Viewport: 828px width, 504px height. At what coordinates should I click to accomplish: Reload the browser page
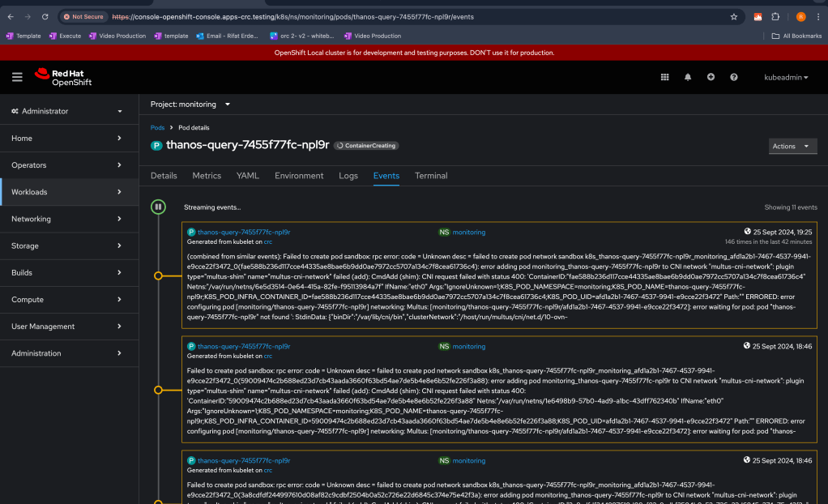[x=45, y=17]
